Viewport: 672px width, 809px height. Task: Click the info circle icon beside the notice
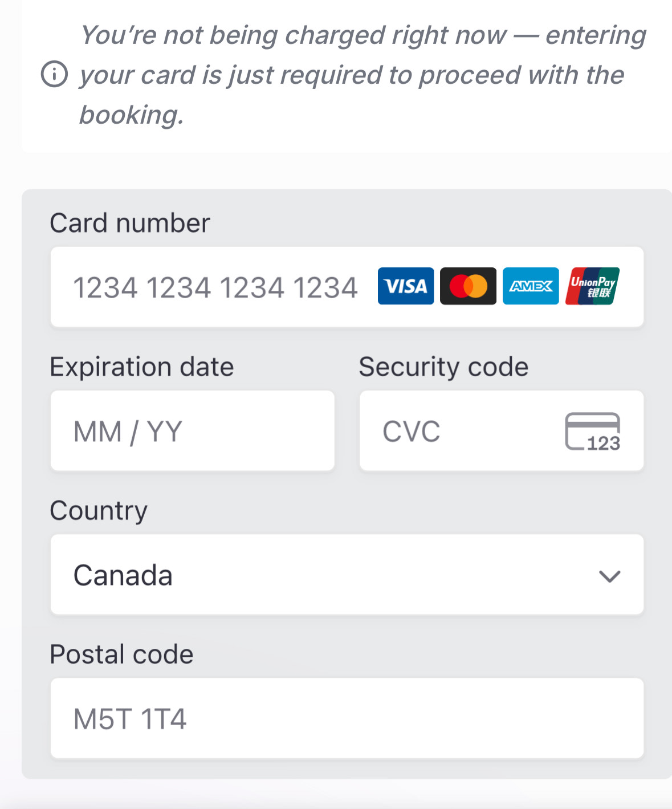pos(55,74)
